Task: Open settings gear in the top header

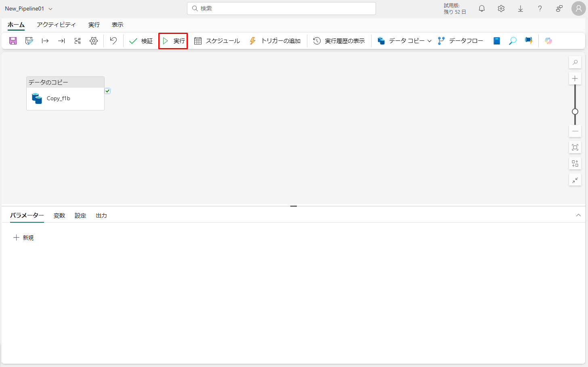Action: 501,8
